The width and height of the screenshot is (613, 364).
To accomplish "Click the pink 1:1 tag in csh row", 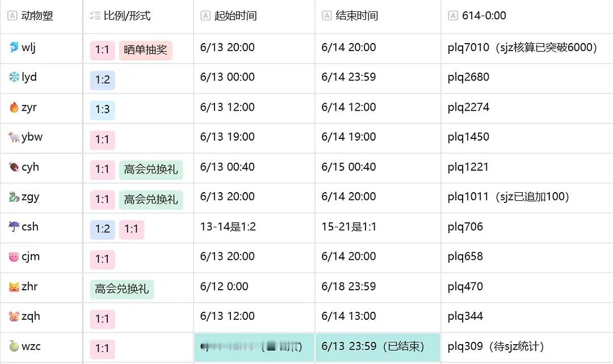I will point(131,229).
